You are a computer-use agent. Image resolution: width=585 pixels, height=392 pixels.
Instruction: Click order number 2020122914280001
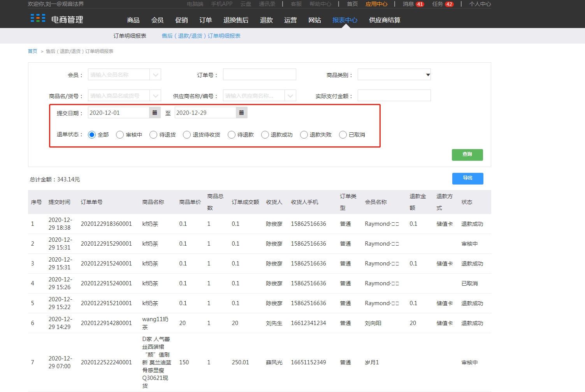[x=106, y=323]
